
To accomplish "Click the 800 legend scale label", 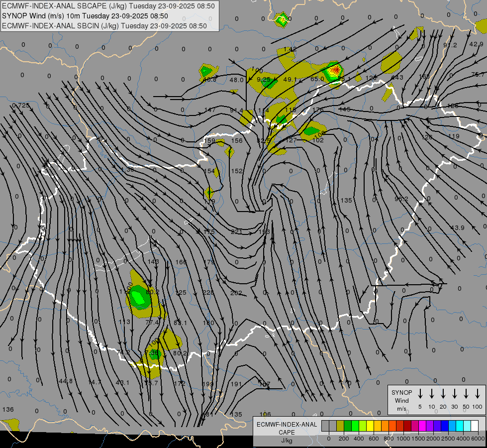I will (x=389, y=439).
